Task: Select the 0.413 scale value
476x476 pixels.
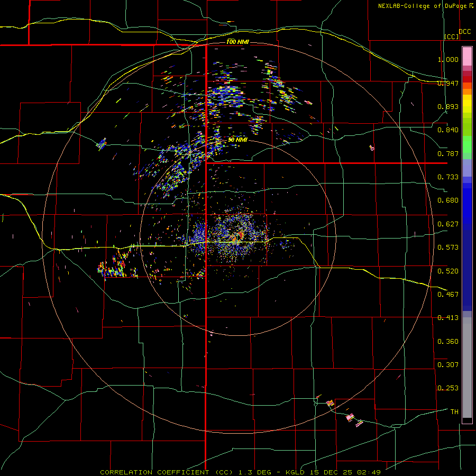Action: [448, 318]
